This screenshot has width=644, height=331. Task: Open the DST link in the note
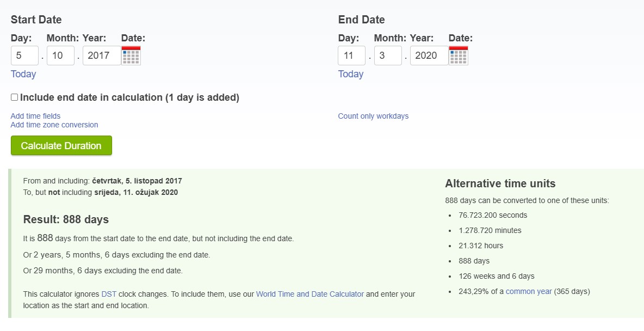coord(109,294)
